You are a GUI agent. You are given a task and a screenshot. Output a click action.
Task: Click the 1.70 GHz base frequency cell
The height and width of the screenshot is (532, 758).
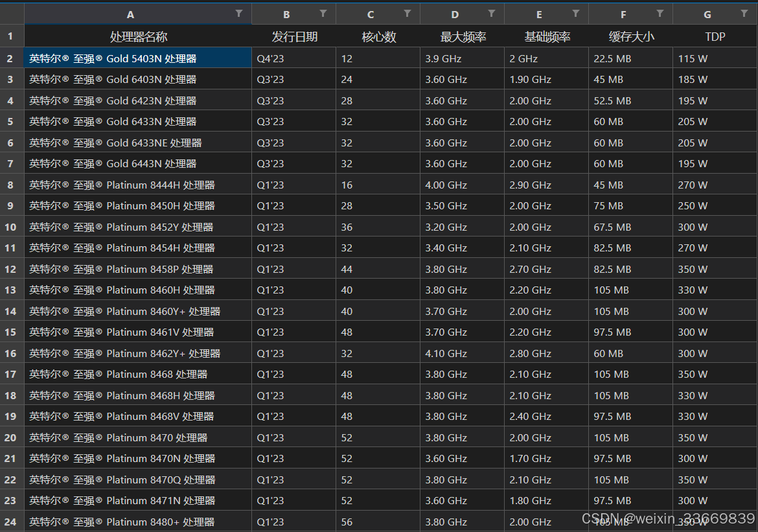[x=546, y=458]
